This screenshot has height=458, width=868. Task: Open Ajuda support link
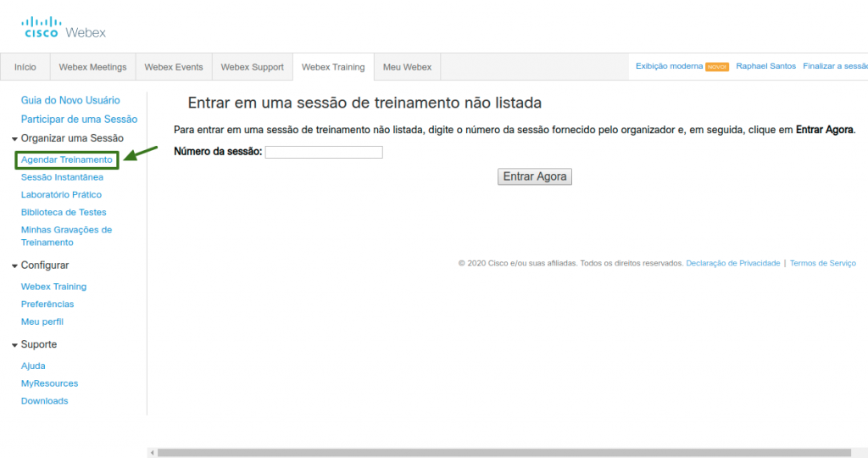click(33, 366)
